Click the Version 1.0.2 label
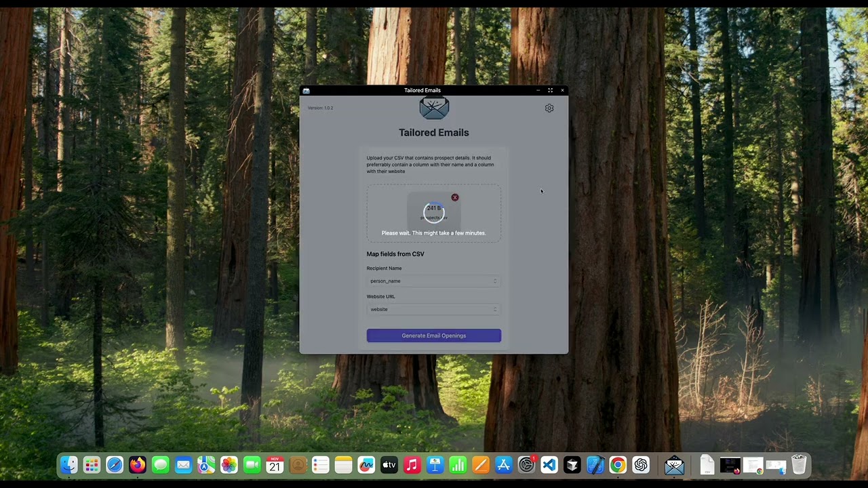 click(320, 108)
